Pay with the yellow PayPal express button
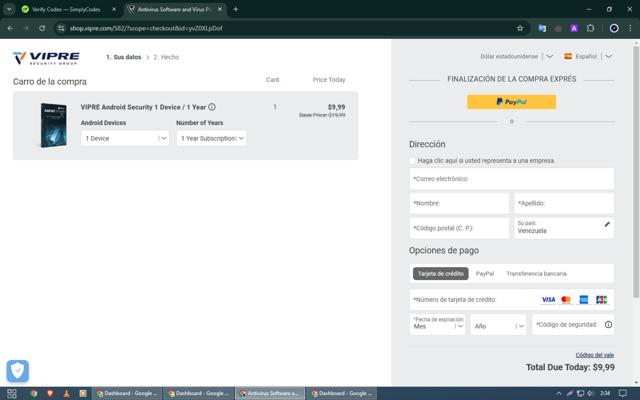This screenshot has width=640, height=400. tap(511, 102)
